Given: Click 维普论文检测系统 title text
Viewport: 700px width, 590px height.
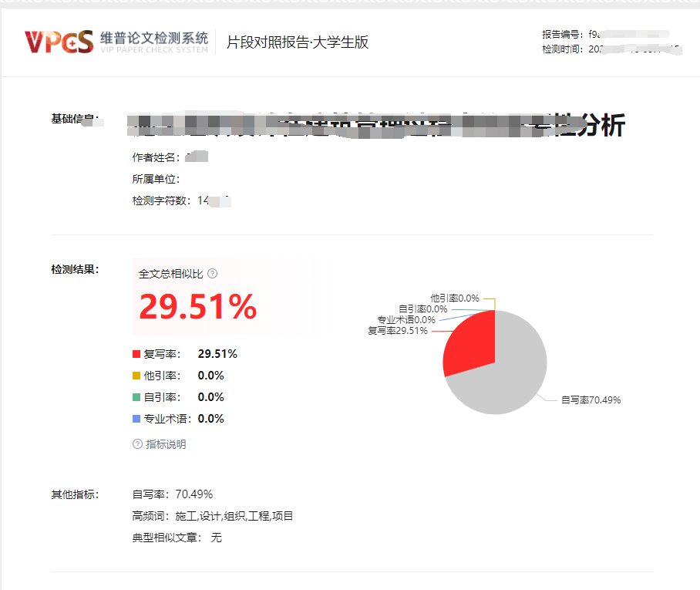Looking at the screenshot, I should point(154,38).
